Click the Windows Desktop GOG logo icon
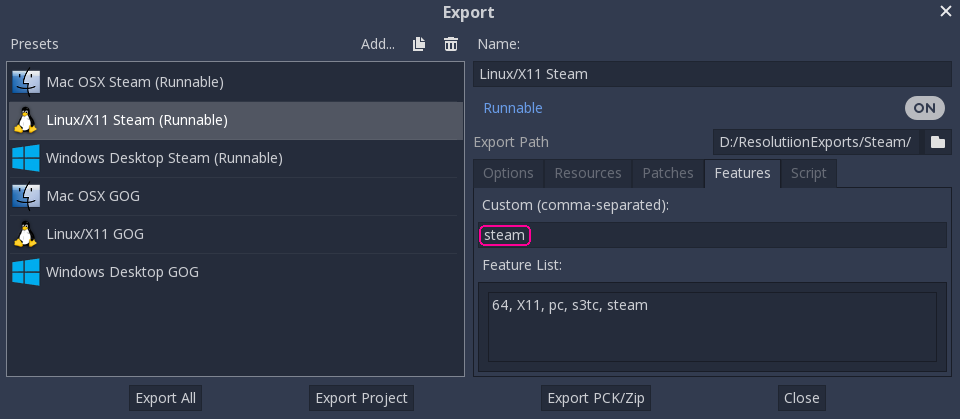 coord(26,271)
